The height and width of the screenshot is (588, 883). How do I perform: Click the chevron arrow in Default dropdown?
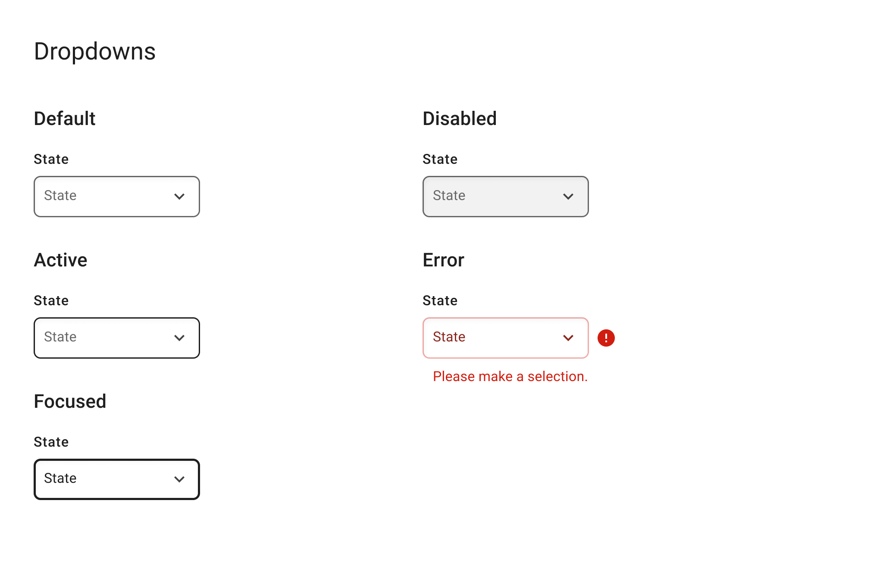pos(179,197)
